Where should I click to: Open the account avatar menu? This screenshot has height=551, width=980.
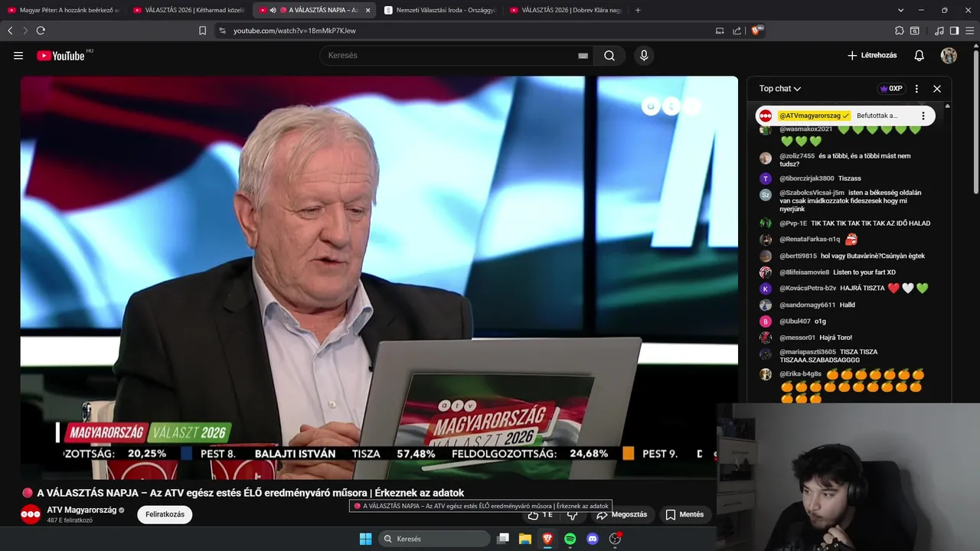tap(949, 55)
